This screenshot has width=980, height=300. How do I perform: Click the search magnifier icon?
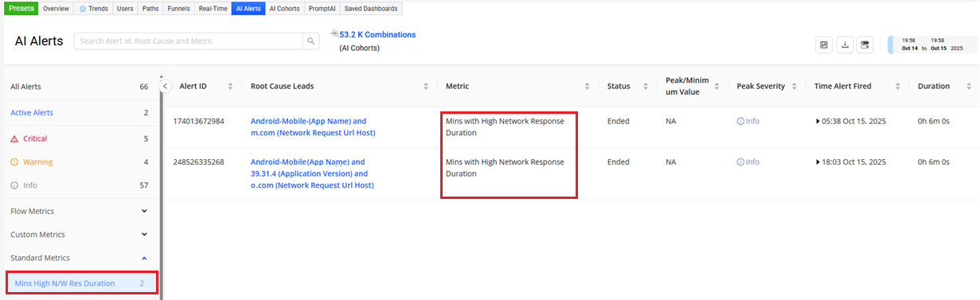pyautogui.click(x=310, y=41)
